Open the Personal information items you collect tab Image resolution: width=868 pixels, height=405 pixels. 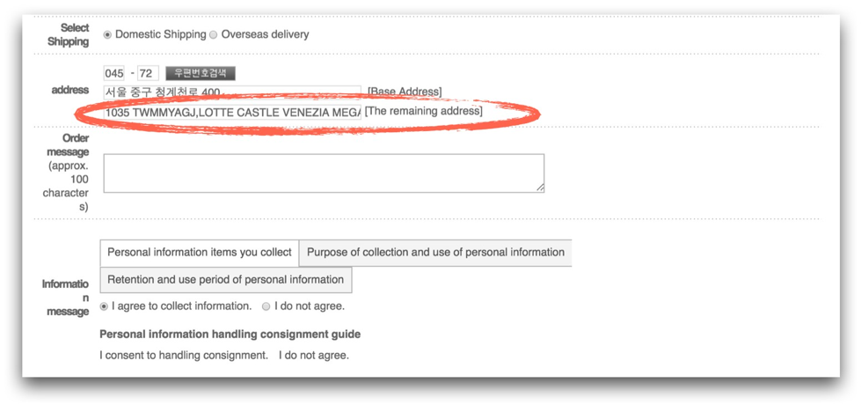tap(200, 253)
